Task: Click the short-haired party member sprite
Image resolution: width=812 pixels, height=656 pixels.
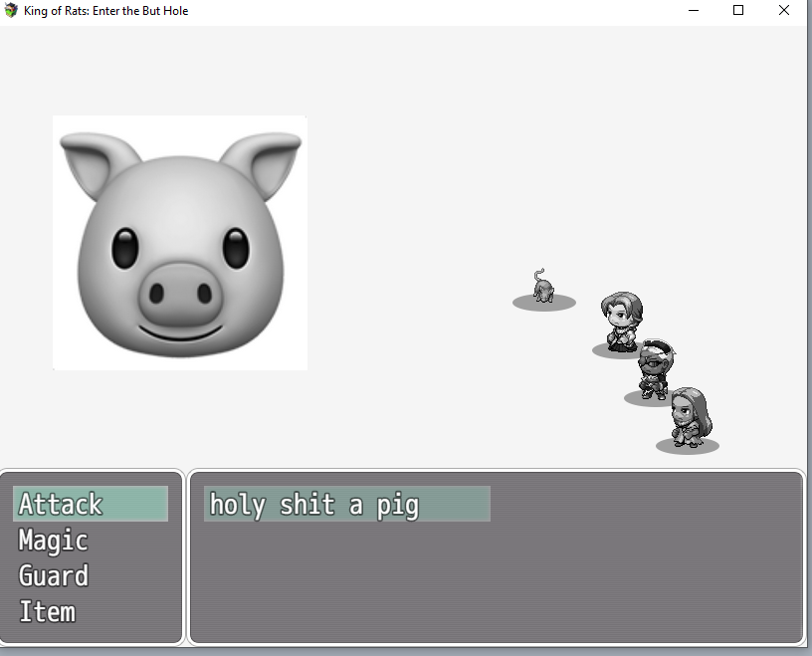Action: point(622,322)
